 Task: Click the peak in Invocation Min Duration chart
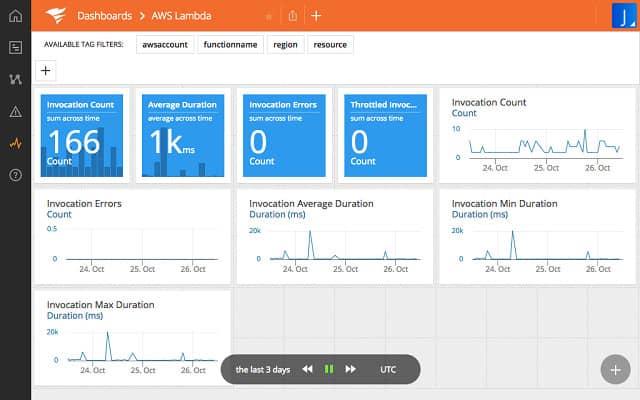[x=513, y=233]
